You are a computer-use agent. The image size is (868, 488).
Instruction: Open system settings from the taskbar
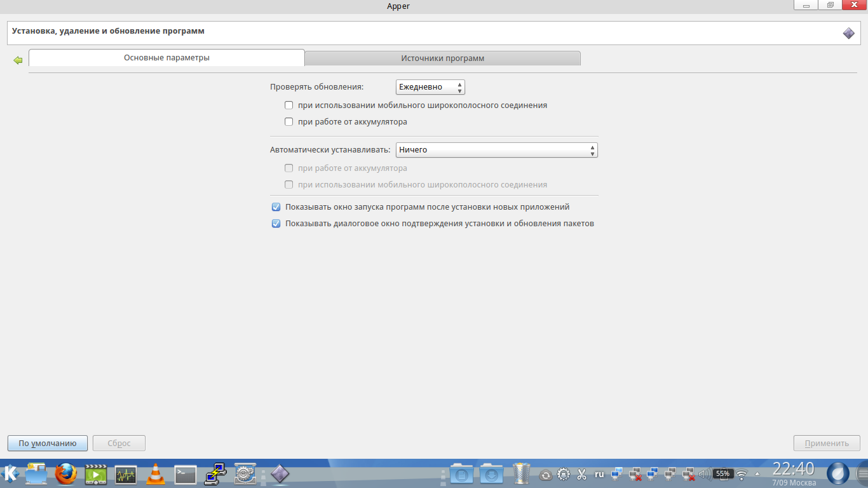point(245,473)
